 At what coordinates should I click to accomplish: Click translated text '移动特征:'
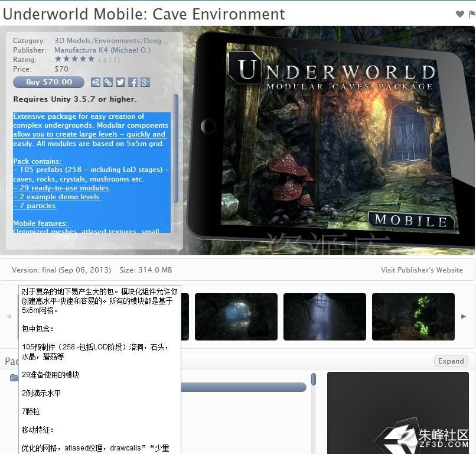coord(38,430)
